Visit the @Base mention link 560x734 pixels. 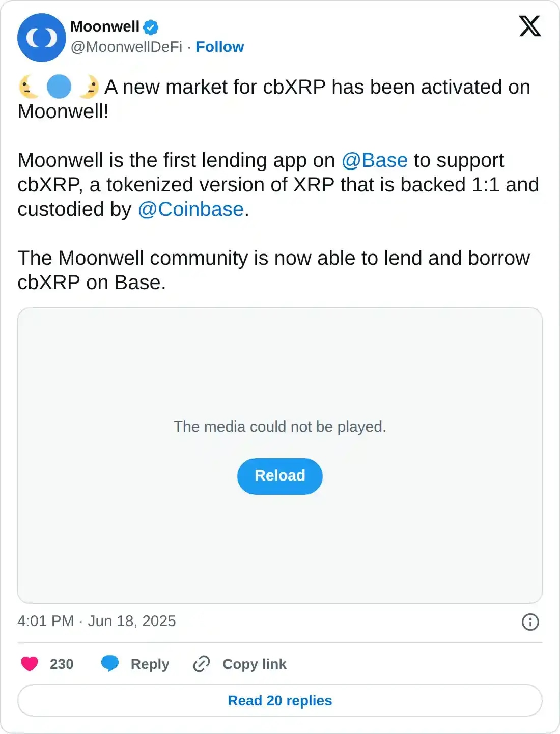click(375, 160)
